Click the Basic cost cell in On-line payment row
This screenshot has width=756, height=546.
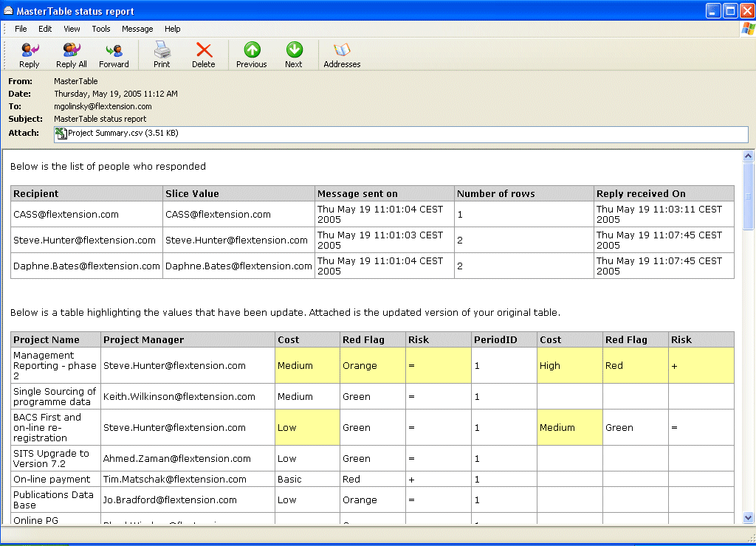click(307, 480)
